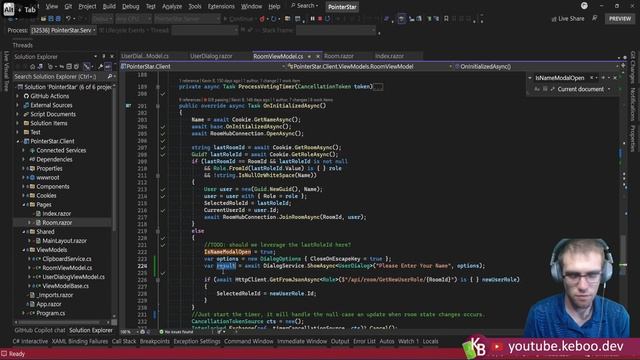Toggle Preview Selected Items in Solution Explorer
The height and width of the screenshot is (360, 640).
pyautogui.click(x=108, y=67)
